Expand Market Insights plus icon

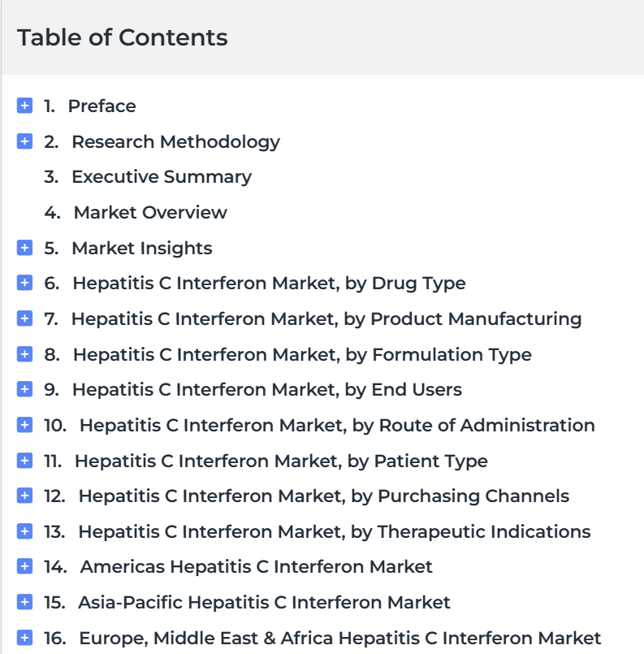point(24,248)
